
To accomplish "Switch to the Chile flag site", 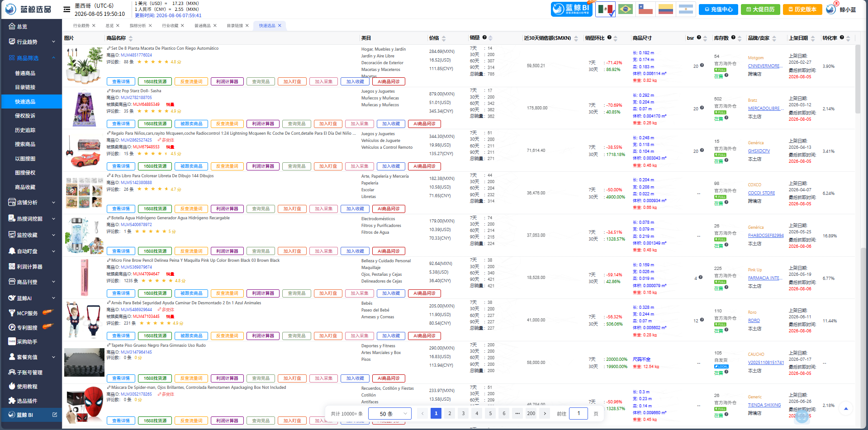I will (x=645, y=9).
